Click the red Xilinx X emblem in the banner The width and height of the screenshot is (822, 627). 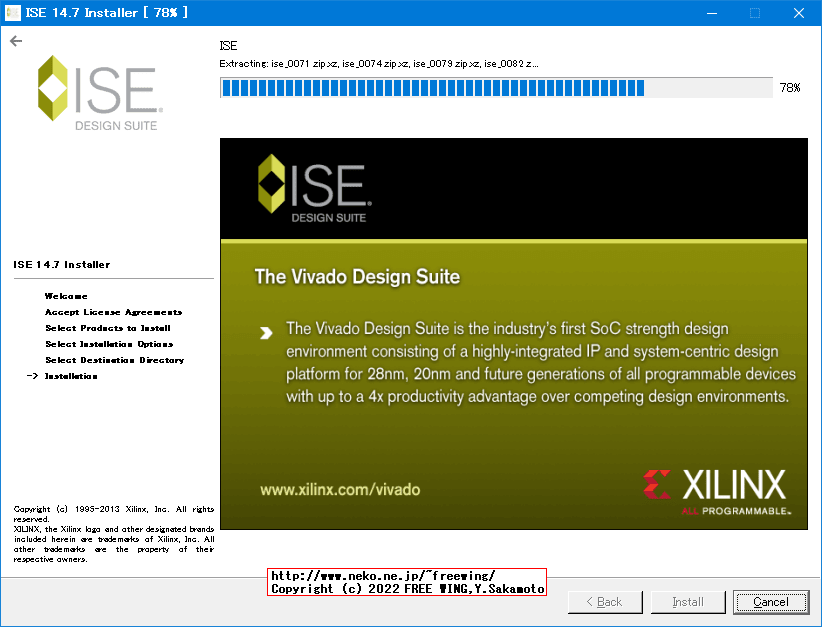pos(657,485)
